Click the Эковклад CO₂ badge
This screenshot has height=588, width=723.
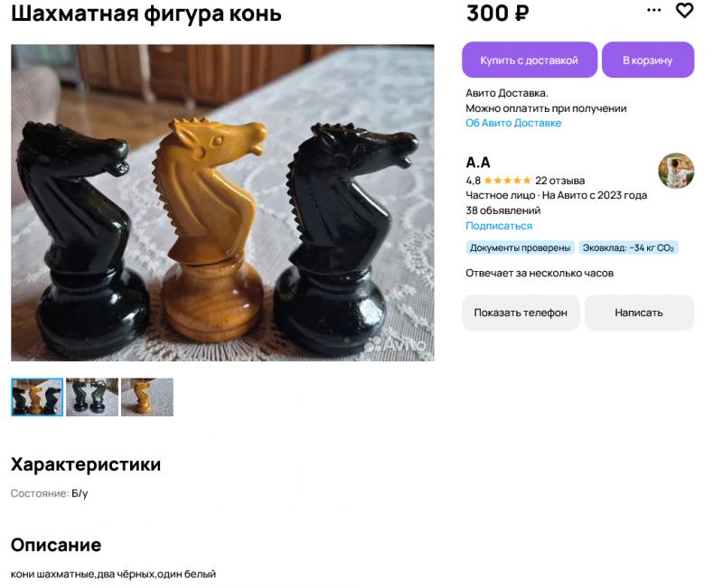(x=628, y=247)
